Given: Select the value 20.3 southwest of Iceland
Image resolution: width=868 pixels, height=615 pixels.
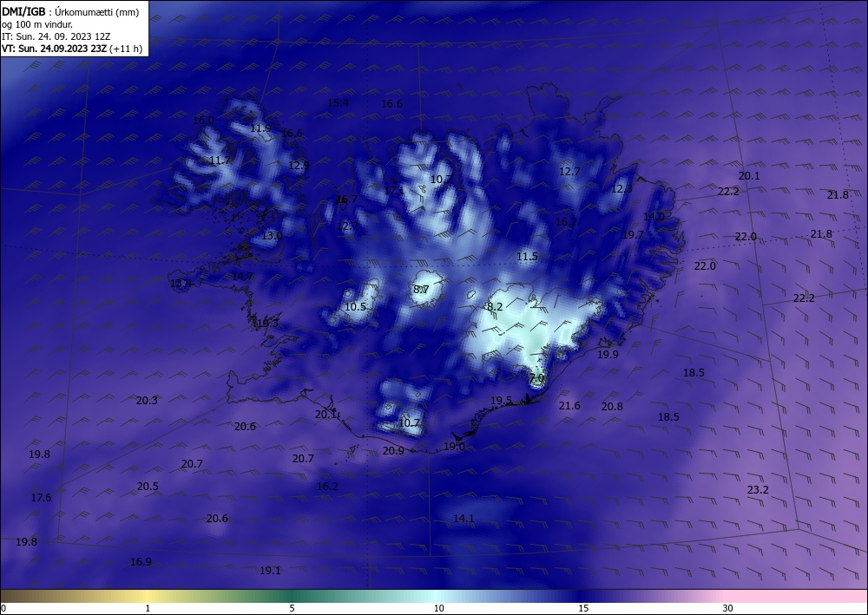Looking at the screenshot, I should pos(147,401).
